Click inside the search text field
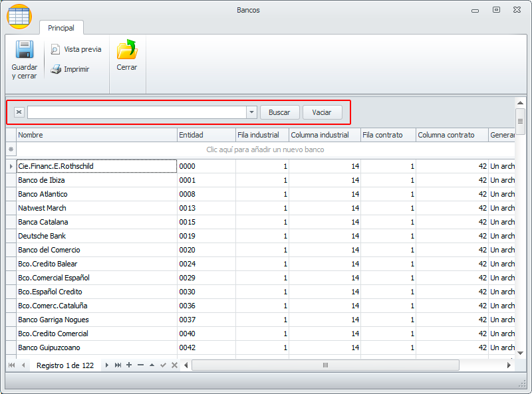Screen dimensions: 532x394 136,112
